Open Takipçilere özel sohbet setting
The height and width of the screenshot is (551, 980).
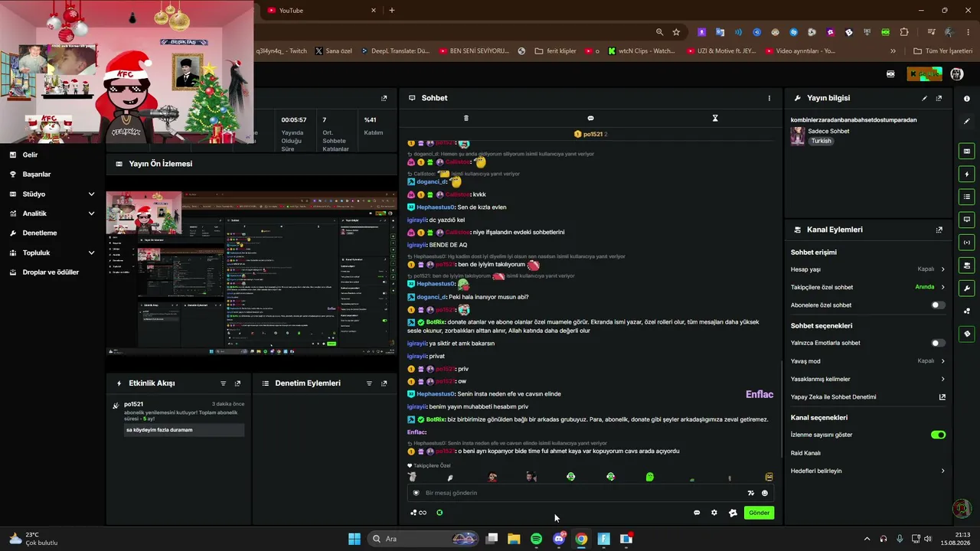pos(867,287)
